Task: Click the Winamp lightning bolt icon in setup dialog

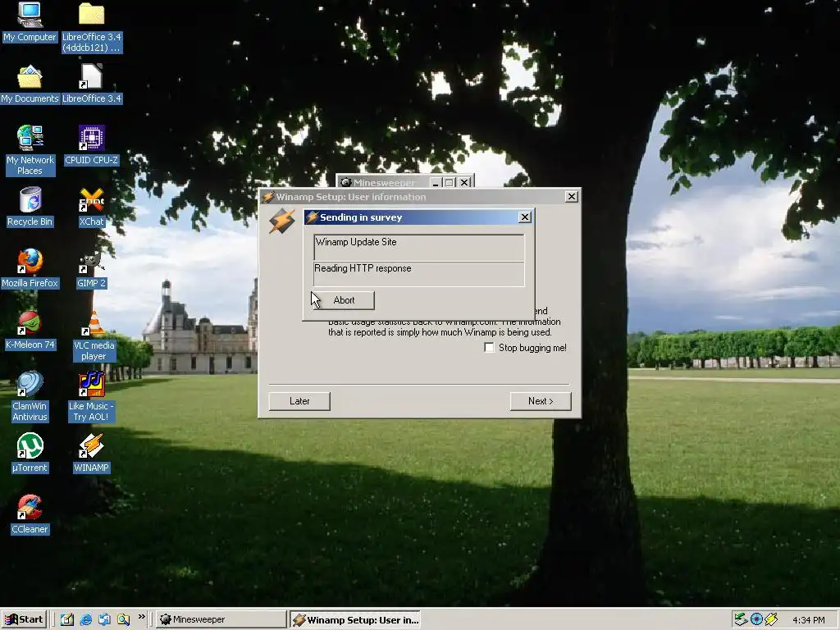Action: [x=282, y=221]
